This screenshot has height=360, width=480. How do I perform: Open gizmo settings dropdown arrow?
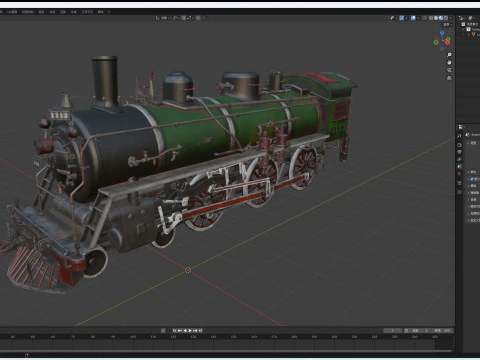tap(407, 18)
